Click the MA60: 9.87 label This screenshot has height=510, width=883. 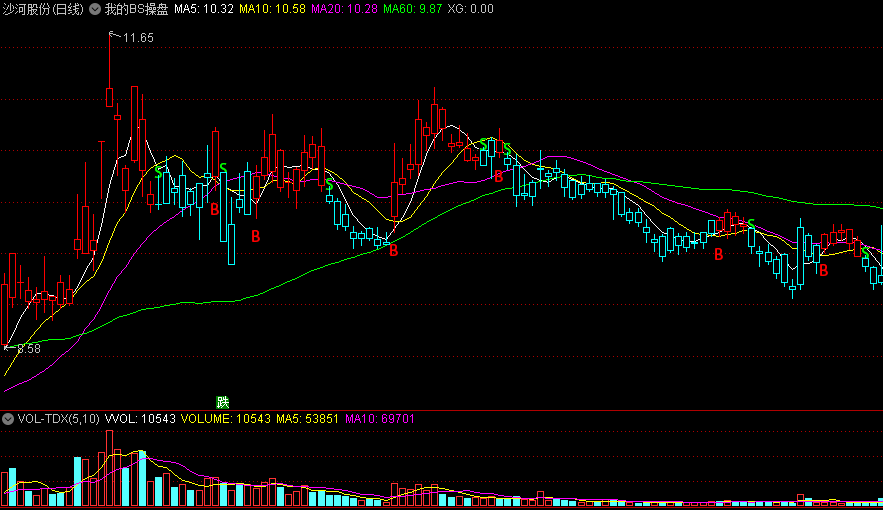(x=412, y=9)
